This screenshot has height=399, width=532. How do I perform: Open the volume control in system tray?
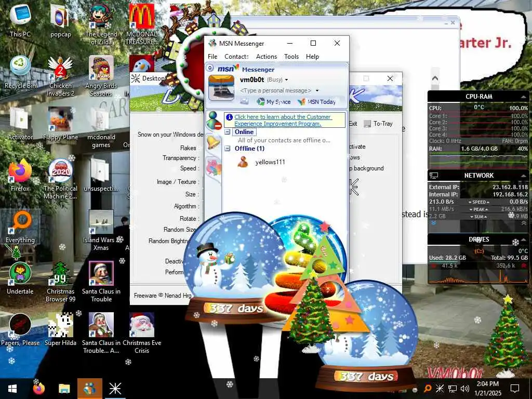465,389
